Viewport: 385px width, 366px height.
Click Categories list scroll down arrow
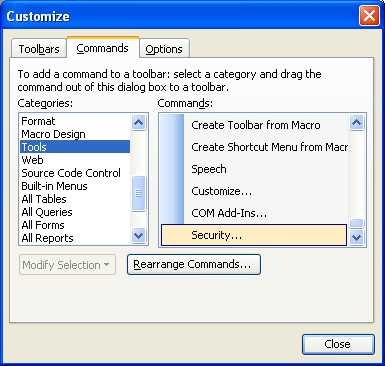(138, 236)
